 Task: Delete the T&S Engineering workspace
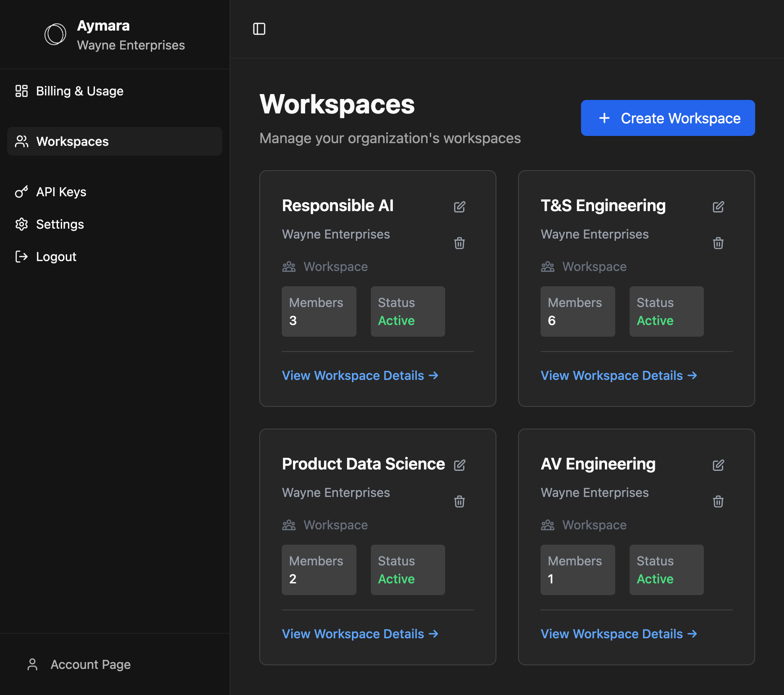tap(718, 243)
